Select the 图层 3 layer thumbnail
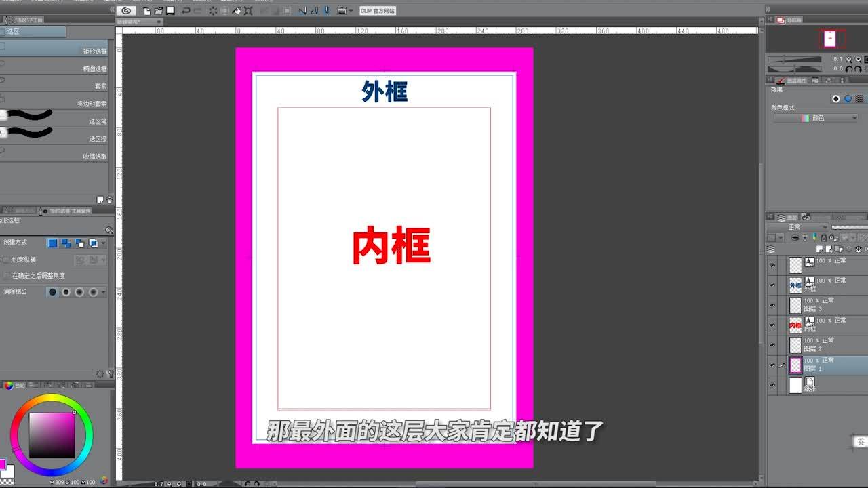Viewport: 868px width, 488px height. point(795,305)
